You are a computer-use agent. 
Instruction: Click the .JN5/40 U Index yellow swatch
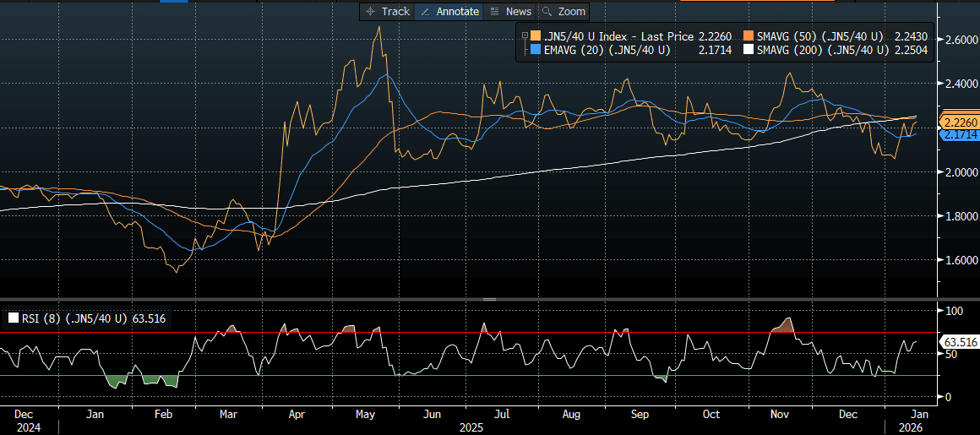pyautogui.click(x=536, y=36)
